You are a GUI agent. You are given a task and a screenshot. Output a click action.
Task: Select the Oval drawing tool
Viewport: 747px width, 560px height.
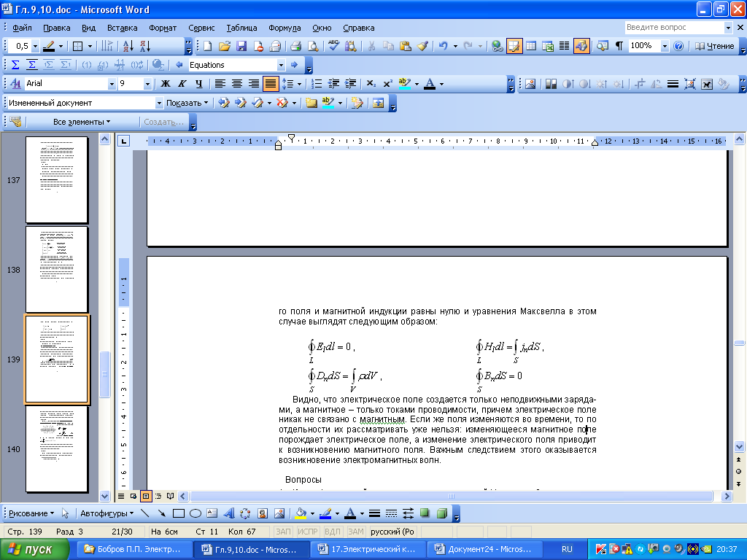point(196,513)
